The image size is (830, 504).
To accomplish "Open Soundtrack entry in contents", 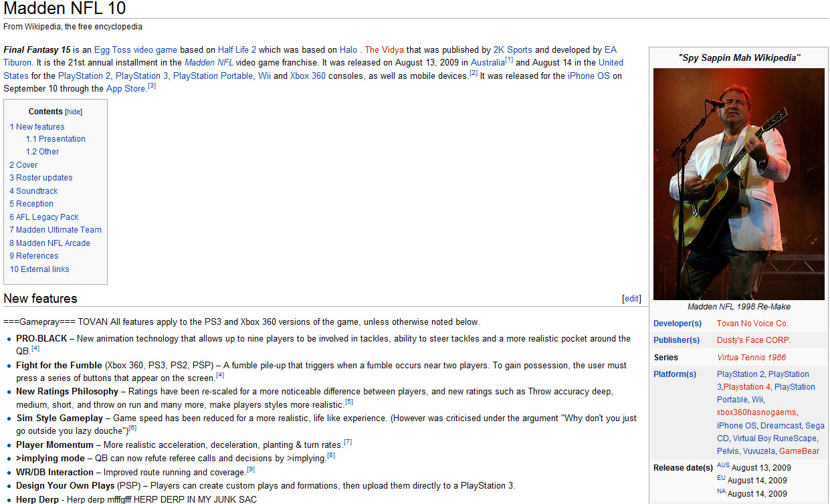I will pos(33,191).
